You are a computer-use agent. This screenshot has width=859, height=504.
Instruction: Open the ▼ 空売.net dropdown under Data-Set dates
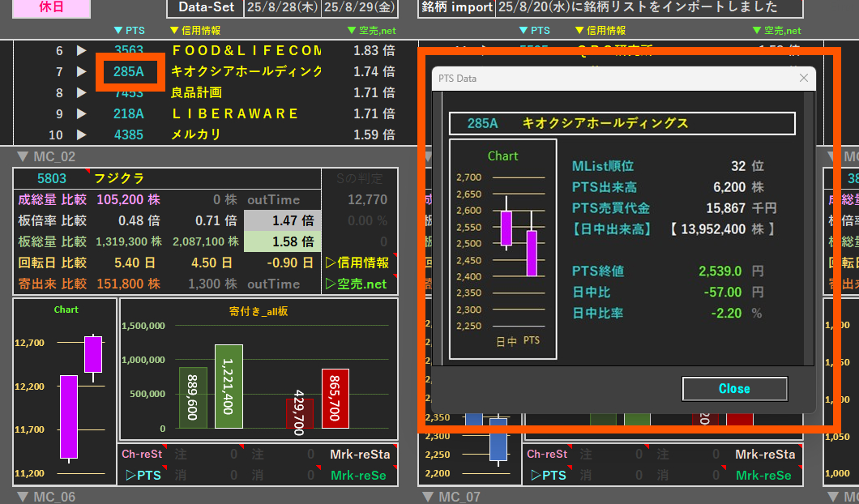pyautogui.click(x=371, y=30)
